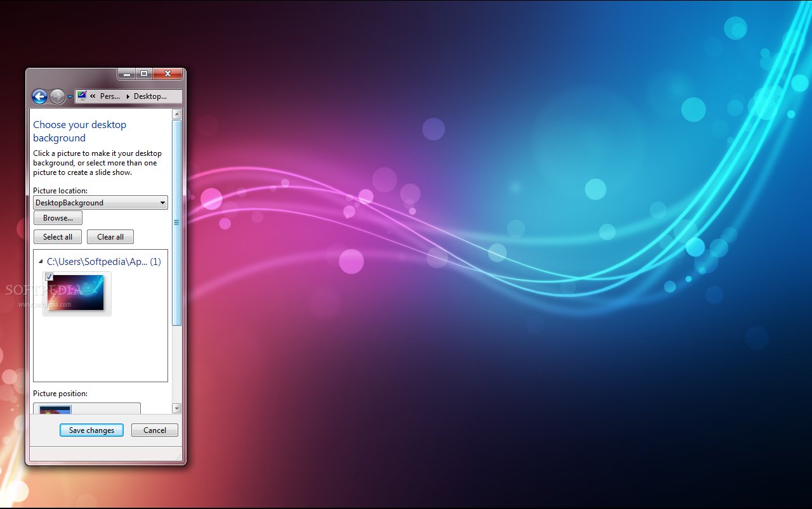The image size is (812, 509).
Task: Open the Picture position preview dropdown
Action: point(87,409)
